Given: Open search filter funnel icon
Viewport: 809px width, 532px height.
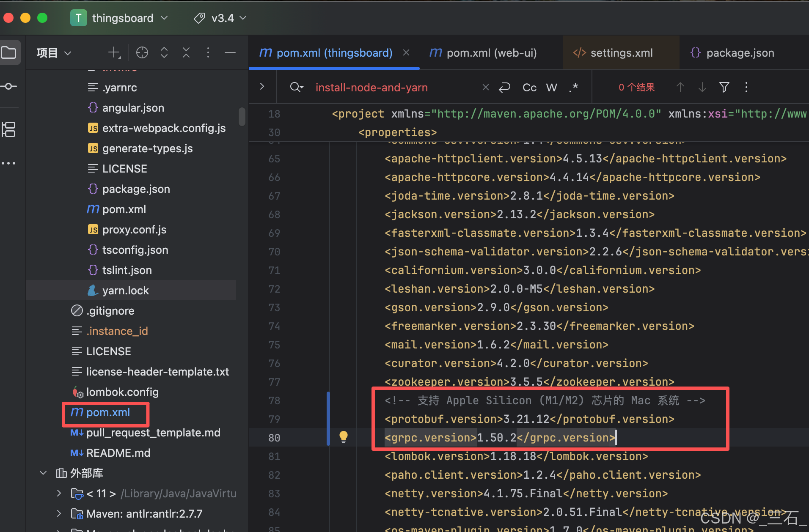Looking at the screenshot, I should click(724, 87).
